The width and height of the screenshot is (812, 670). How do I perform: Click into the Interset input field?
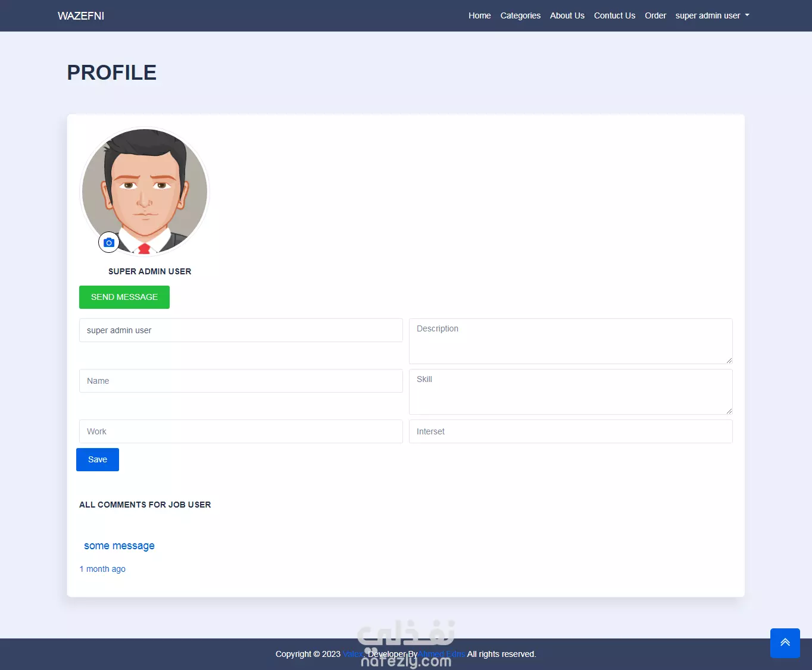571,431
